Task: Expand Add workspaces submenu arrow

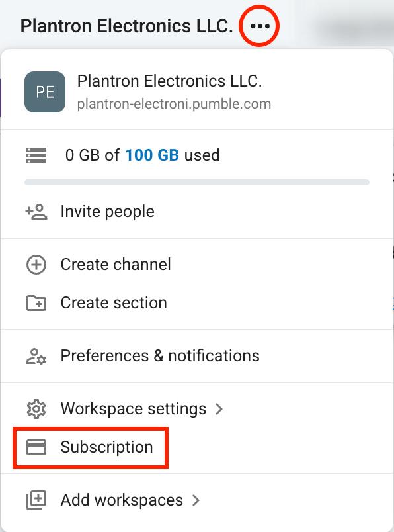Action: point(196,500)
